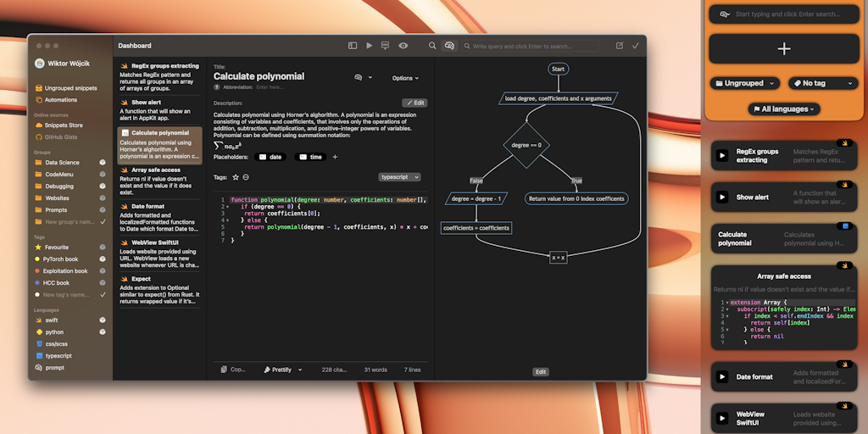Click the play icon in the top toolbar
This screenshot has width=868, height=434.
(x=369, y=46)
